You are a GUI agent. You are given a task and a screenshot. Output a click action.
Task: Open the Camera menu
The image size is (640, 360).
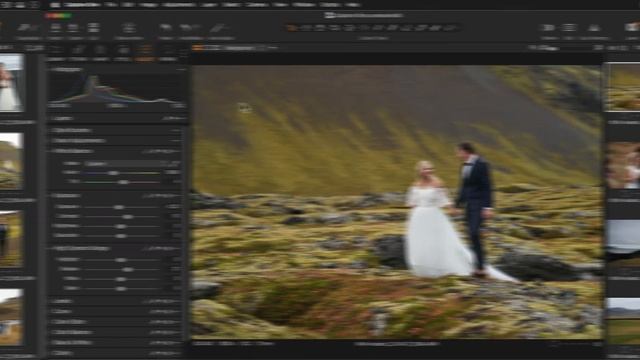[x=257, y=5]
